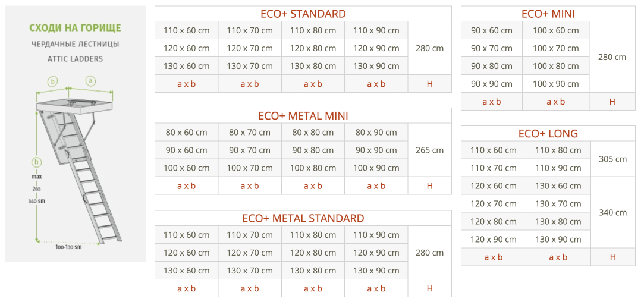Screen dimensions: 644x305
Task: Click the 'СХОДИ НА ГОРИЩЕ' green heading
Action: 75,28
